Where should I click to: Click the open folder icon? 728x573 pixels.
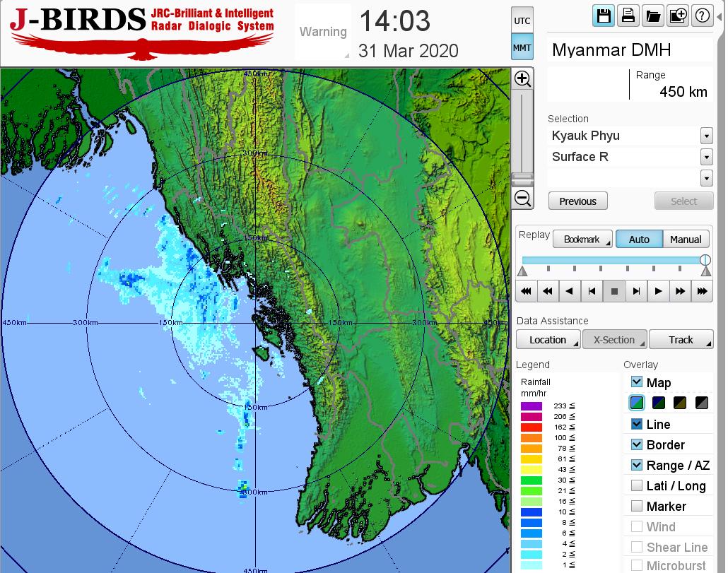click(652, 16)
